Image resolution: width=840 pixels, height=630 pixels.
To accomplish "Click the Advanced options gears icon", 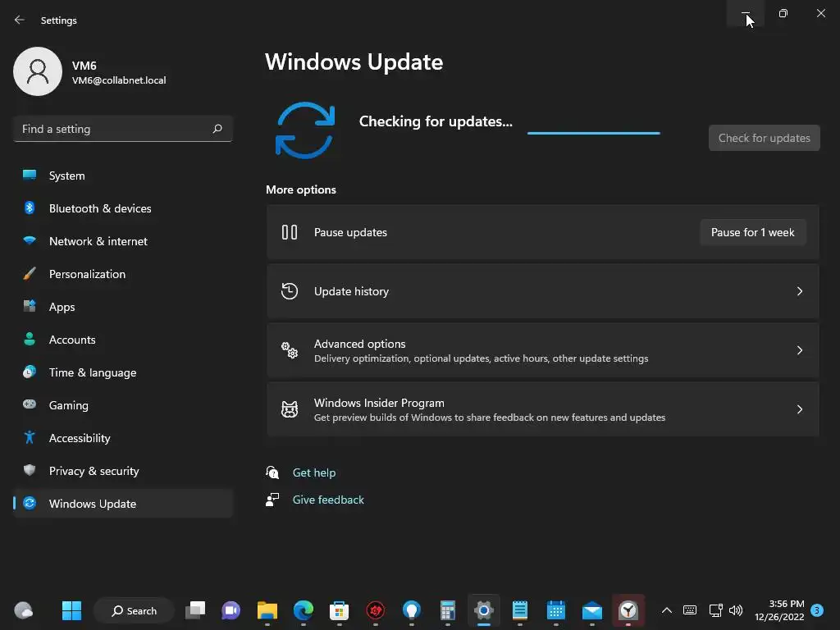I will [x=290, y=349].
